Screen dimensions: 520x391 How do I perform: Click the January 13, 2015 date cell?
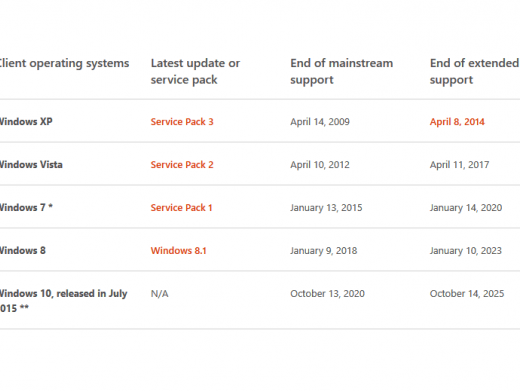pos(326,208)
